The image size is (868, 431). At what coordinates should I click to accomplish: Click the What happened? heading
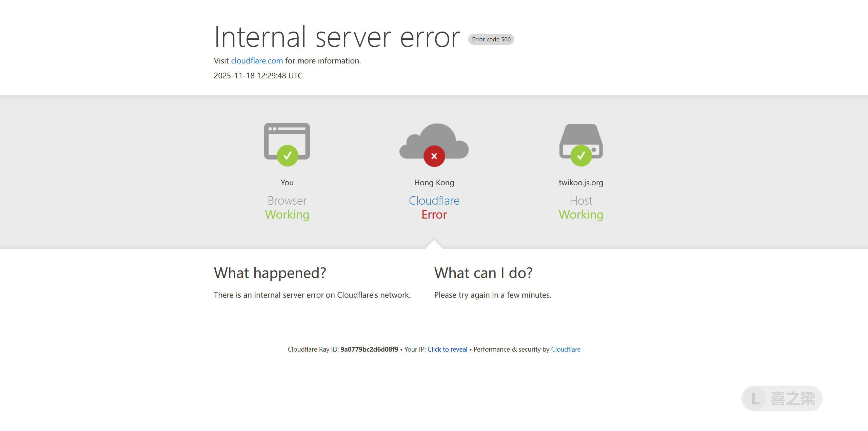pyautogui.click(x=270, y=273)
